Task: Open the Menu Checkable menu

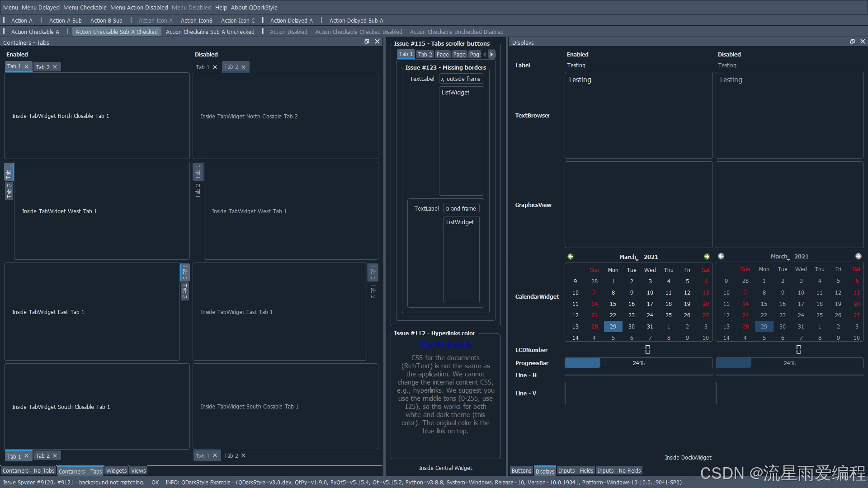Action: (x=85, y=7)
